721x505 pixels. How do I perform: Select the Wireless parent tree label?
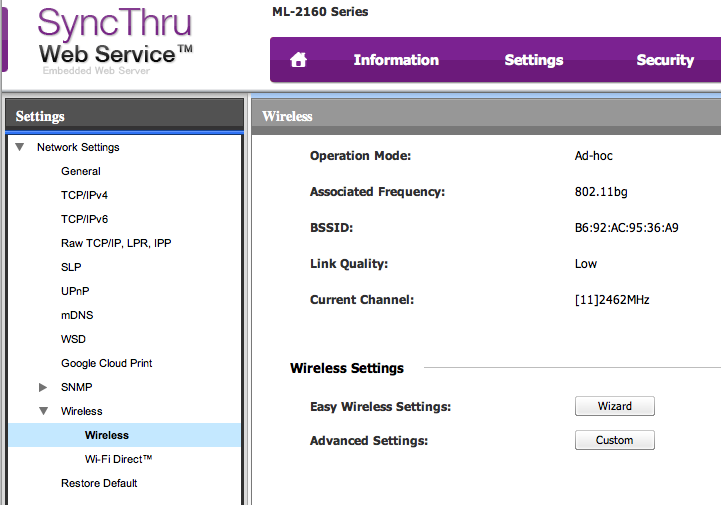click(81, 411)
